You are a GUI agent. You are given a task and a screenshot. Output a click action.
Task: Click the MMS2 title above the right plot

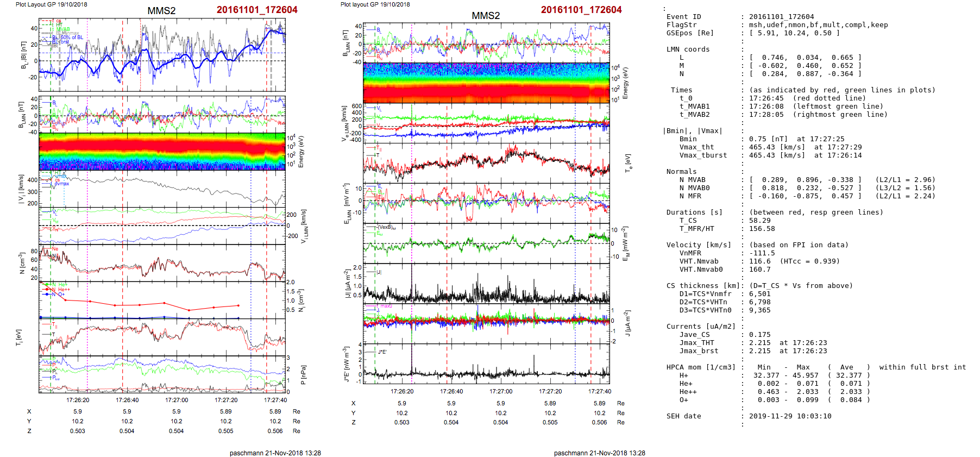(x=485, y=16)
